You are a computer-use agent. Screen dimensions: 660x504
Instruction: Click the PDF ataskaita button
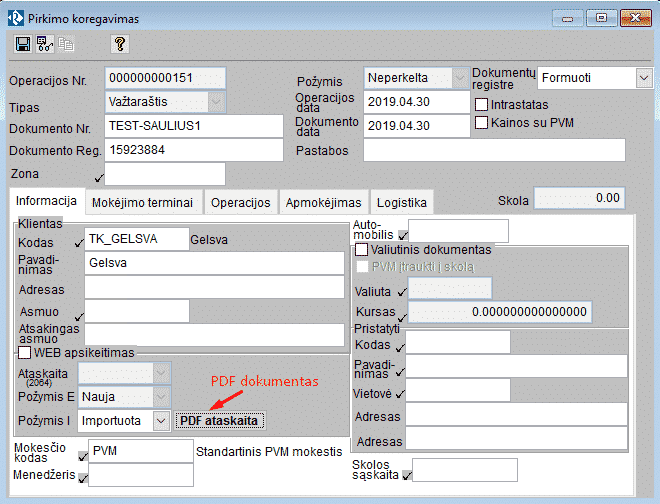click(x=219, y=421)
